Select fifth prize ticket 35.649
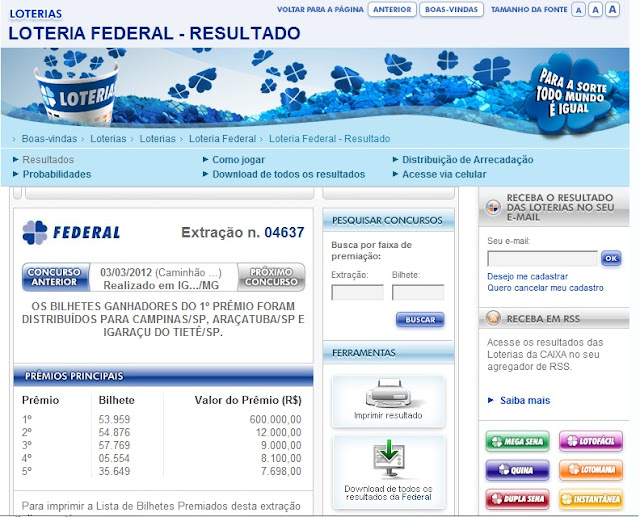This screenshot has width=640, height=517. [x=114, y=471]
